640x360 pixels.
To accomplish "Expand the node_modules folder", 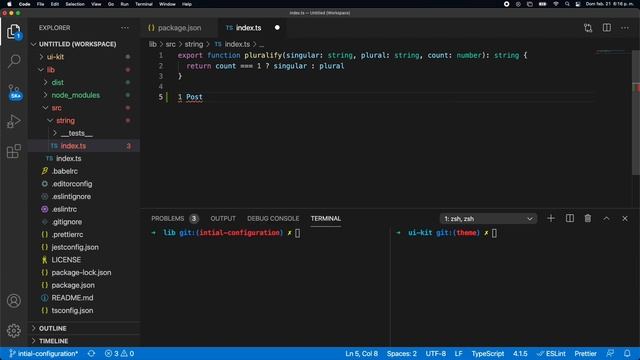I will pos(76,95).
